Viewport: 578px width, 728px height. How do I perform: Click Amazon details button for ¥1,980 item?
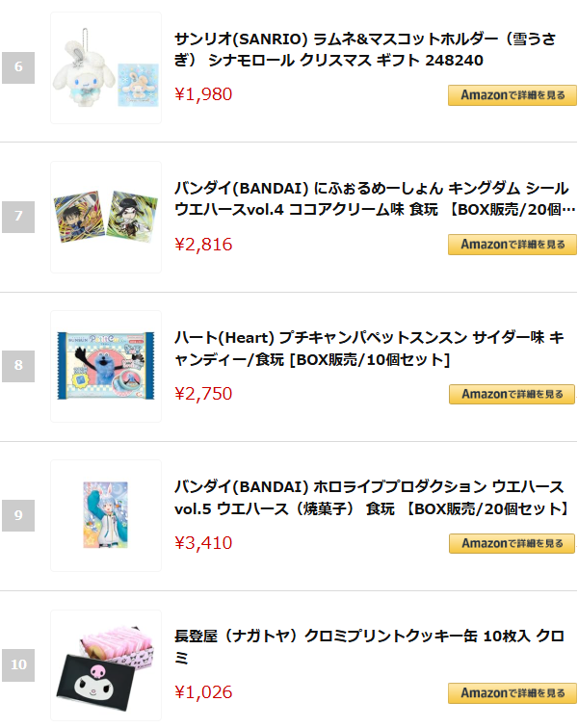pos(512,95)
